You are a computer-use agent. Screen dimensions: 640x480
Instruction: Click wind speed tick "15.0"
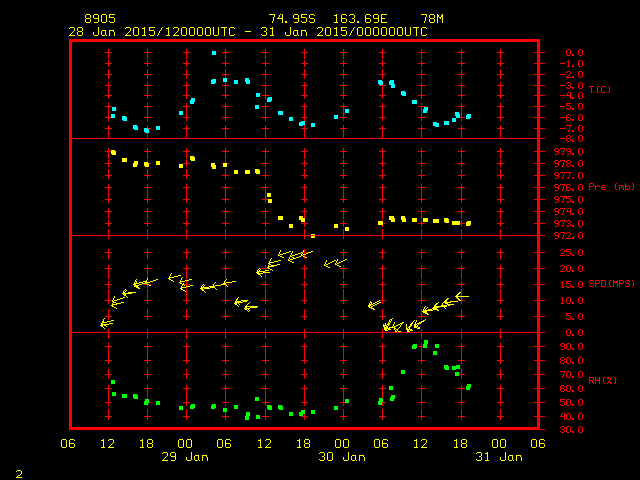click(x=571, y=284)
